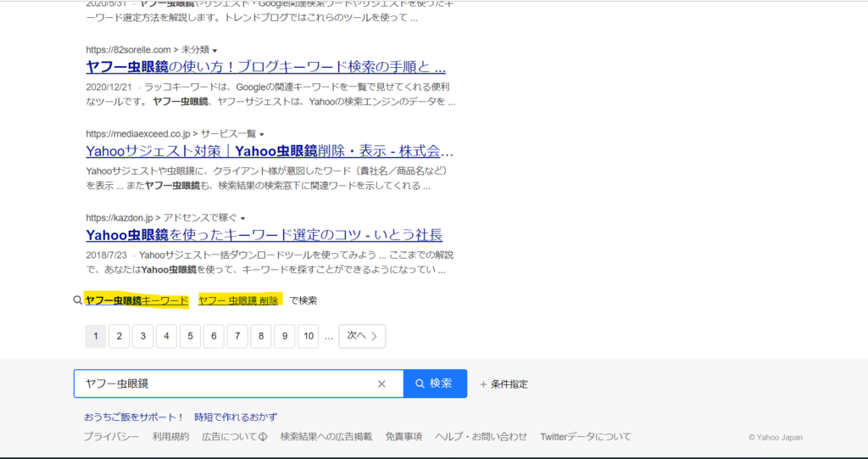The width and height of the screenshot is (868, 459).
Task: Open Twitterデータについて footer link
Action: [586, 437]
